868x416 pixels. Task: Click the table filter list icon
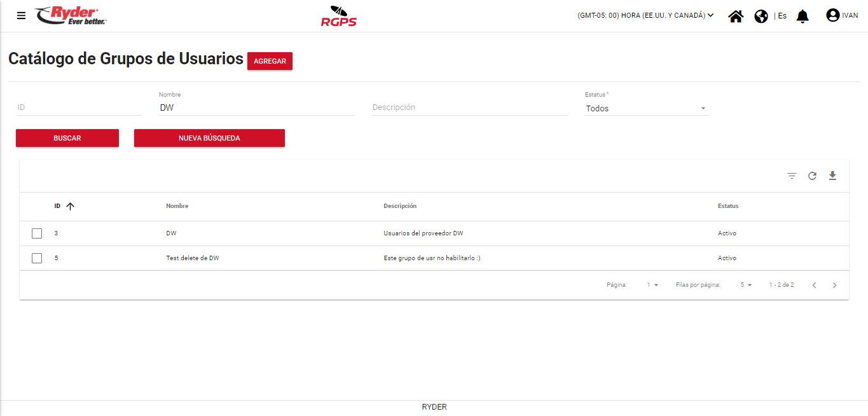[792, 176]
